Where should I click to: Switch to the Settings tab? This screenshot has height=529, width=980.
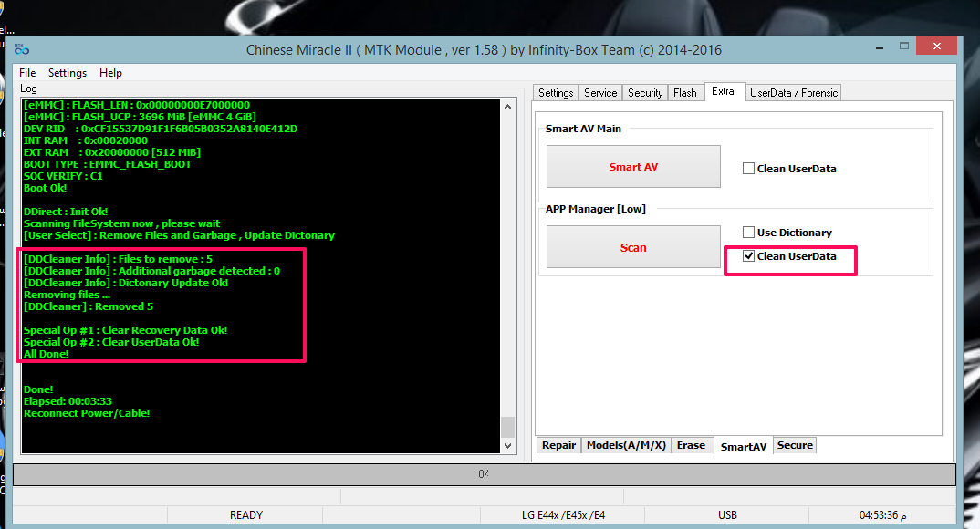tap(556, 92)
